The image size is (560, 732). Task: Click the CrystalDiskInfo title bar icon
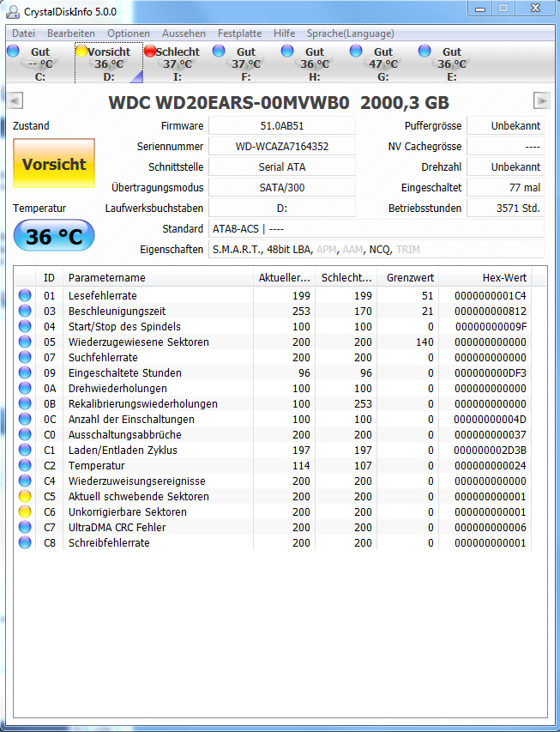(13, 12)
